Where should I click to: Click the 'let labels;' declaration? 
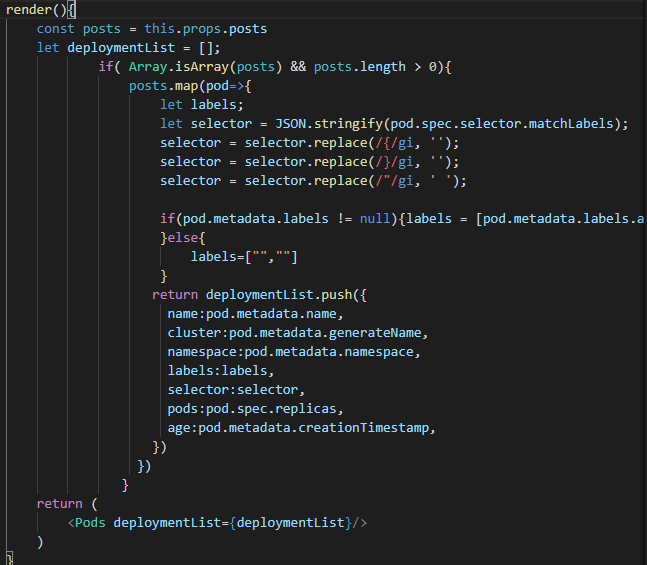(x=202, y=105)
